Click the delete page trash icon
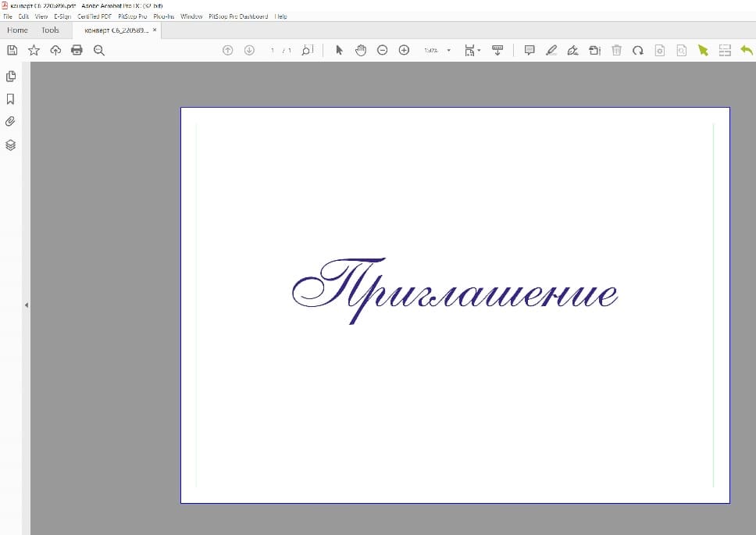The image size is (756, 535). 617,50
